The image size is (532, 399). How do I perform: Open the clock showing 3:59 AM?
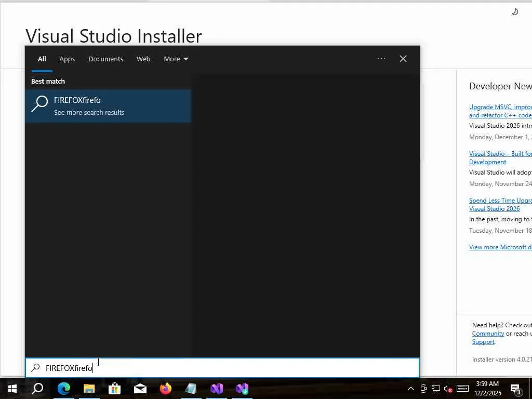tap(487, 389)
